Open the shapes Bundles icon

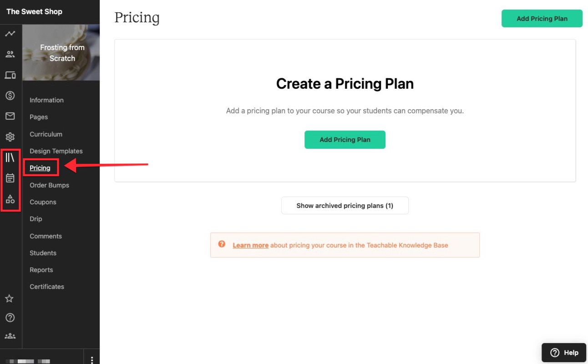click(x=10, y=199)
